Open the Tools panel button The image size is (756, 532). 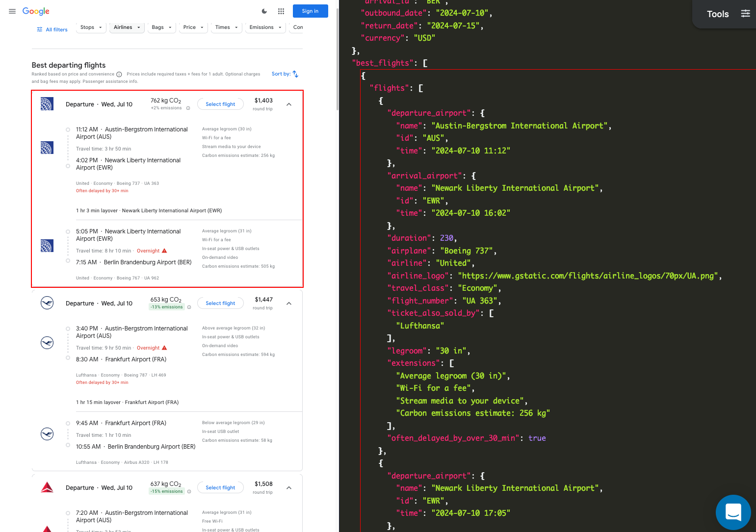[718, 14]
